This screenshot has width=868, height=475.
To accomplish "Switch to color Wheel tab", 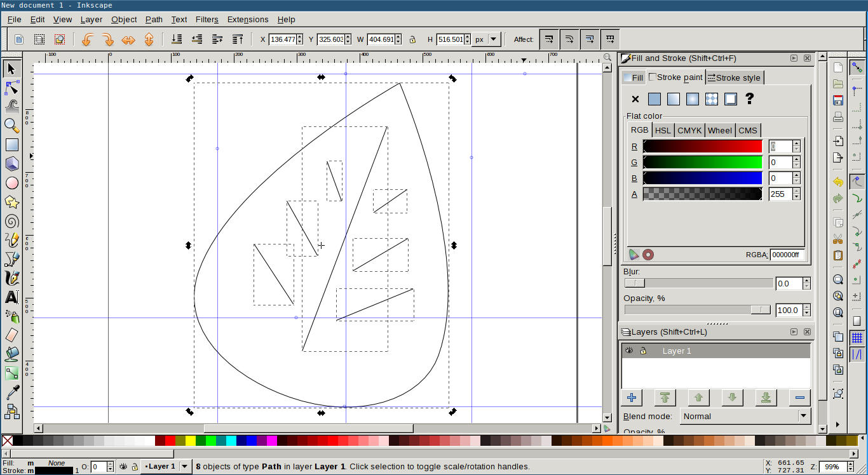I will pyautogui.click(x=720, y=130).
